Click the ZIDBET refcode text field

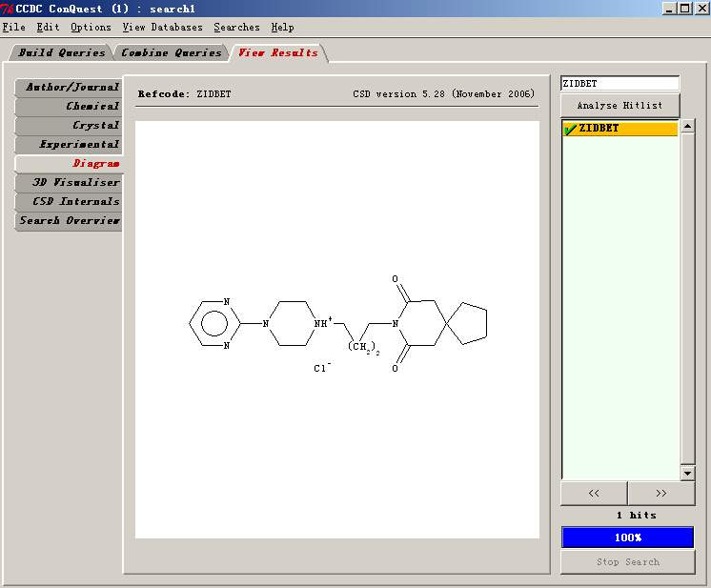pos(620,84)
